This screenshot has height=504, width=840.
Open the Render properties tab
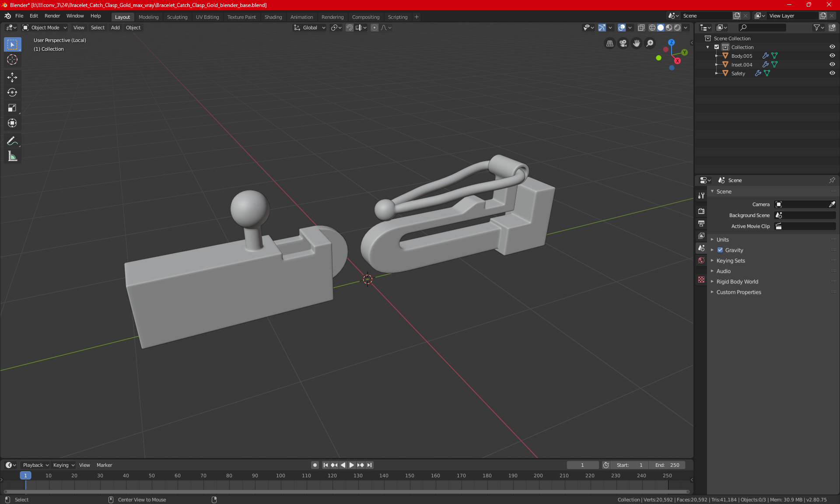701,211
